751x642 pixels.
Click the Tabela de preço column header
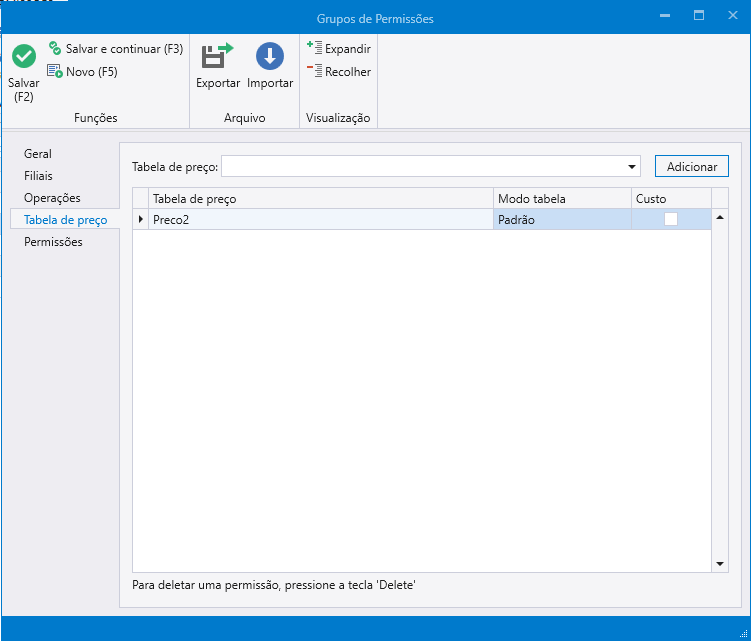[320, 199]
